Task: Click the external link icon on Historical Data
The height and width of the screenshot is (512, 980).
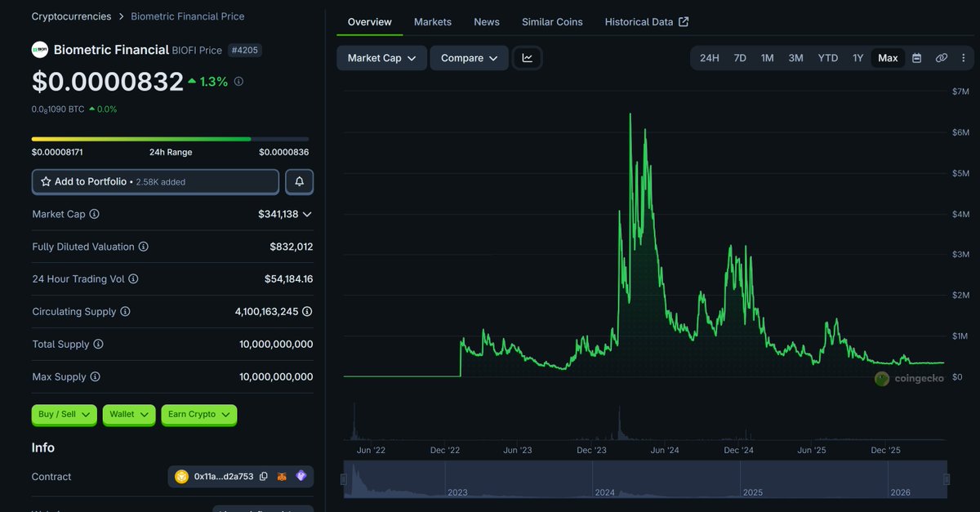Action: point(684,22)
